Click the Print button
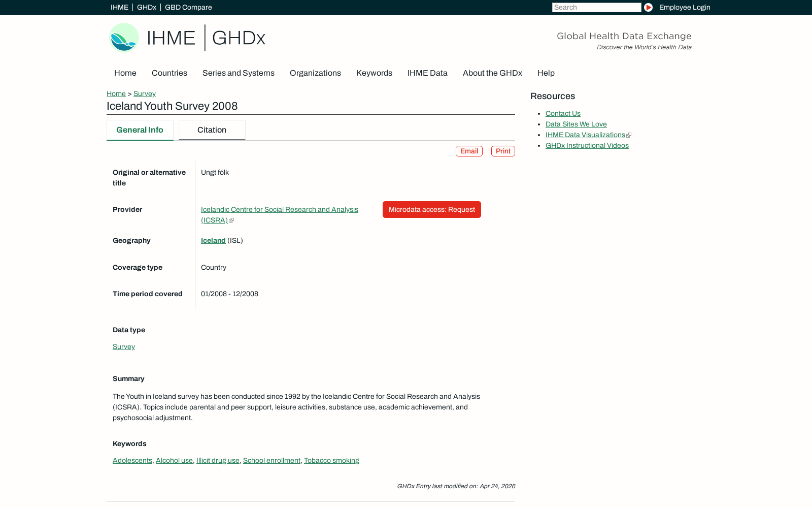 click(x=503, y=151)
